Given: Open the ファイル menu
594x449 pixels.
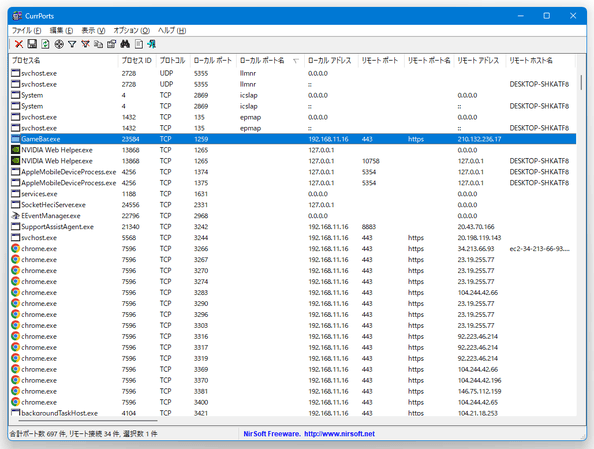Looking at the screenshot, I should pos(26,30).
